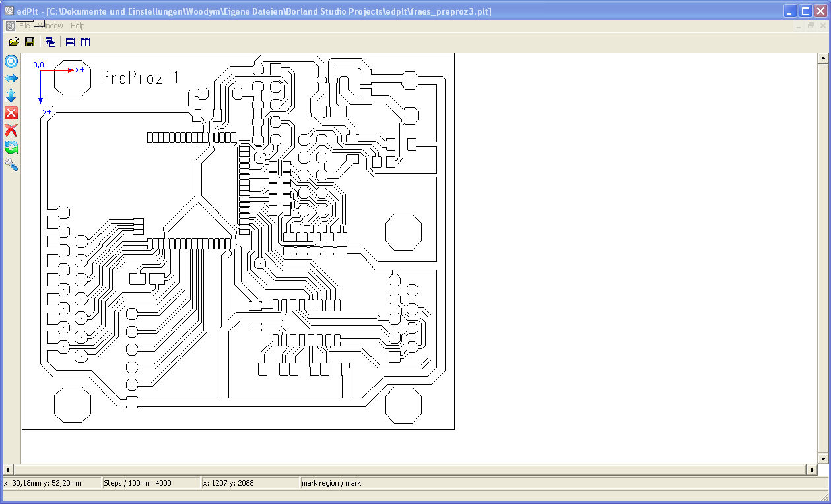Open the File menu

pos(24,26)
